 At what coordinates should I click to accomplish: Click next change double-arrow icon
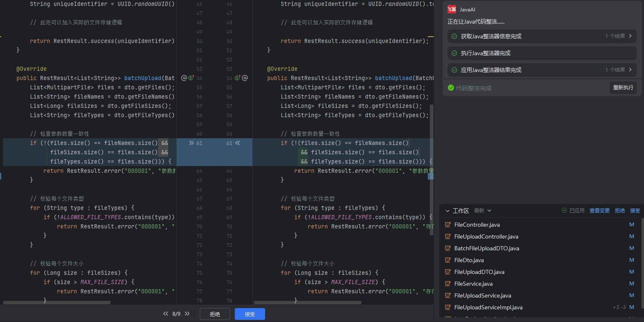pyautogui.click(x=187, y=314)
